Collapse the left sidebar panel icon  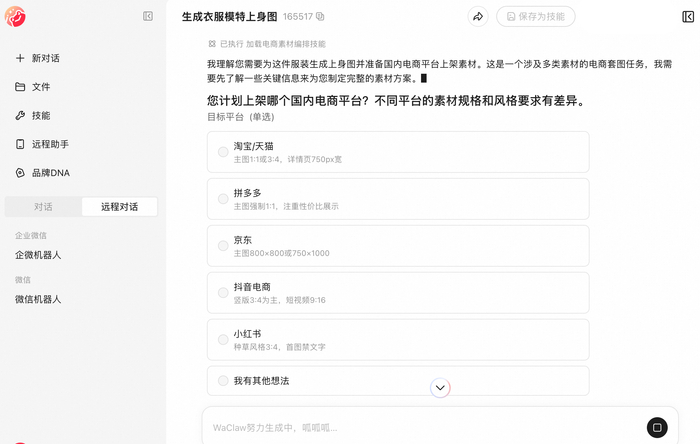coord(148,17)
